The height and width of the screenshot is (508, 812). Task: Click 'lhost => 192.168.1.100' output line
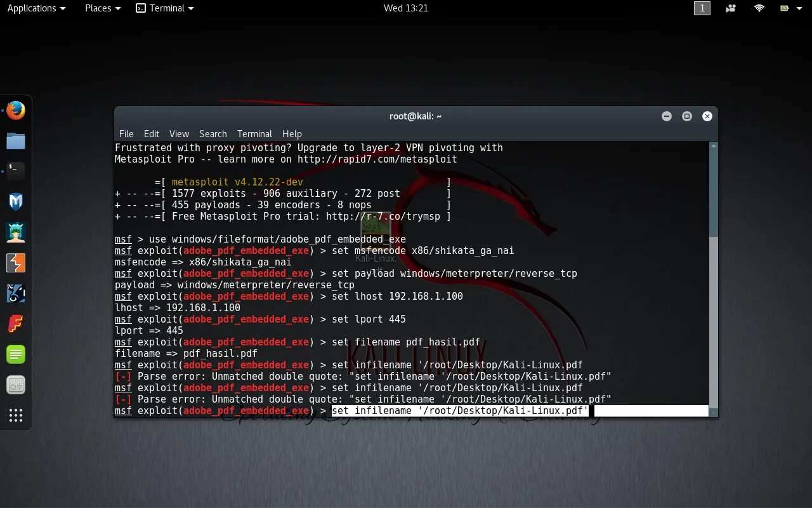click(x=178, y=308)
